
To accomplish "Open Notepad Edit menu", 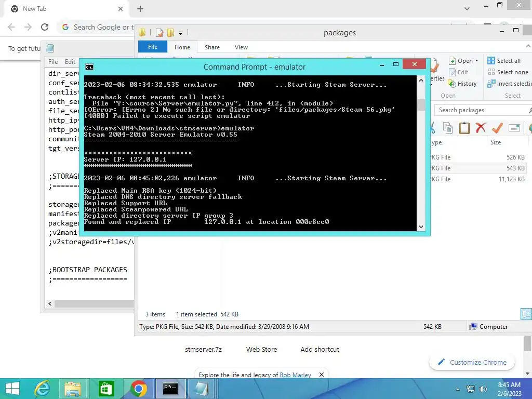I will pos(70,62).
